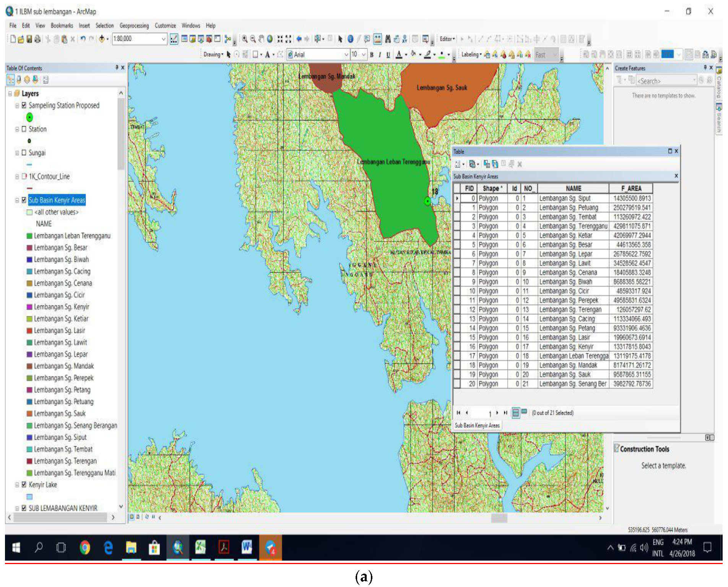Collapse the Sub Basin Kenyir Areas layer
This screenshot has width=728, height=587.
(17, 200)
